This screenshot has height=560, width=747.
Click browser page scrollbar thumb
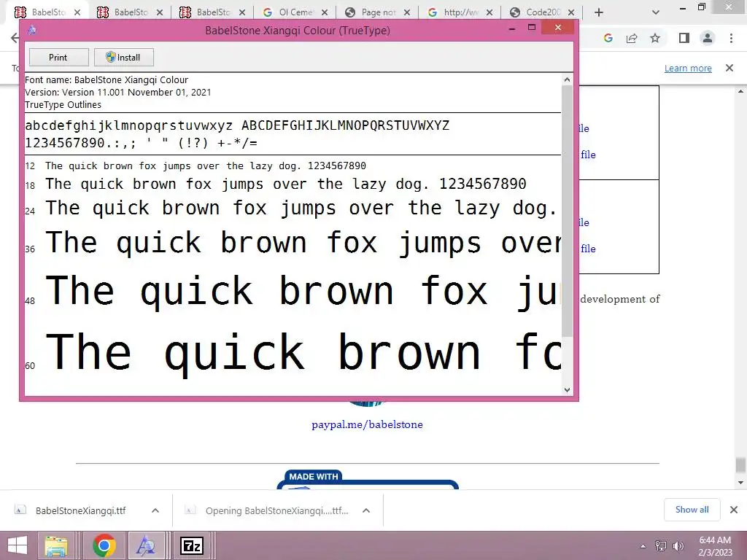[741, 464]
